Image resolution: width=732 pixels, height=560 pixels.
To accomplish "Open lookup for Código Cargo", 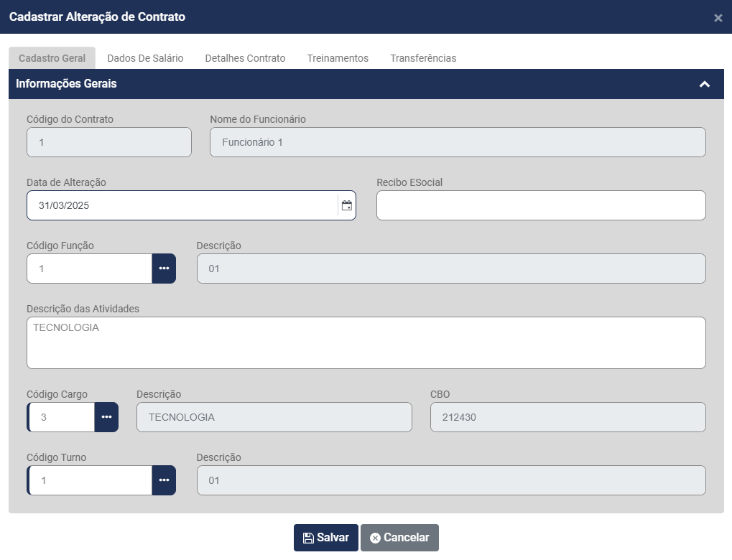I will tap(106, 417).
